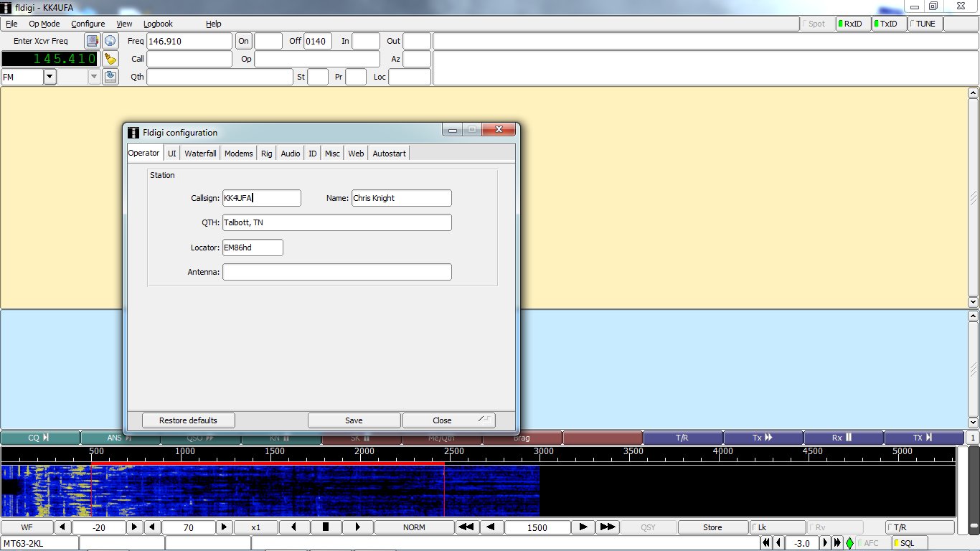This screenshot has height=551, width=980.
Task: Switch to the UI configuration tab
Action: tap(172, 154)
